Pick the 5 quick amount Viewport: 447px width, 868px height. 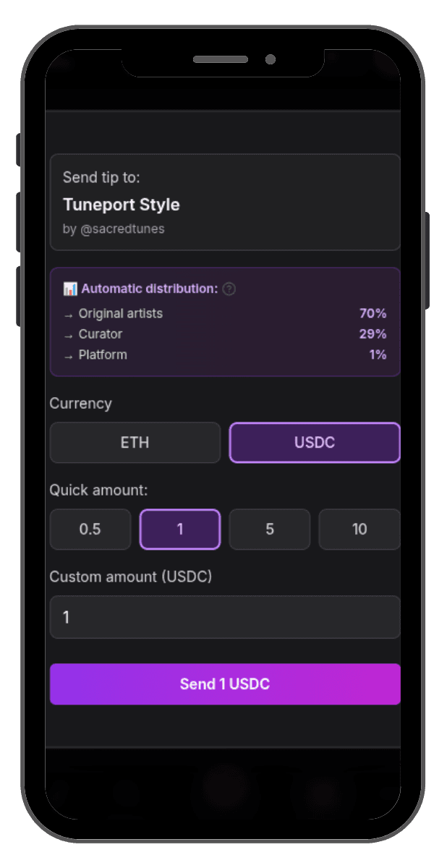coord(270,529)
